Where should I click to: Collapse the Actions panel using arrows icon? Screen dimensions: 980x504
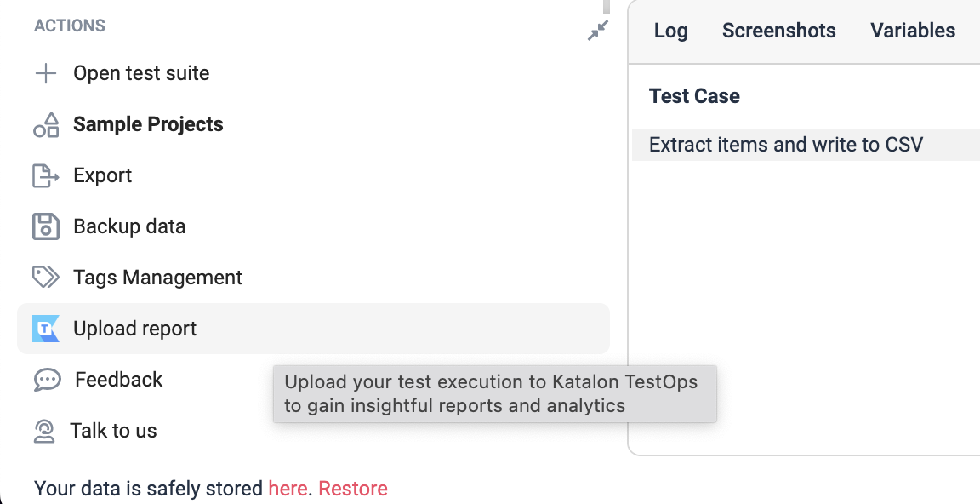tap(598, 31)
